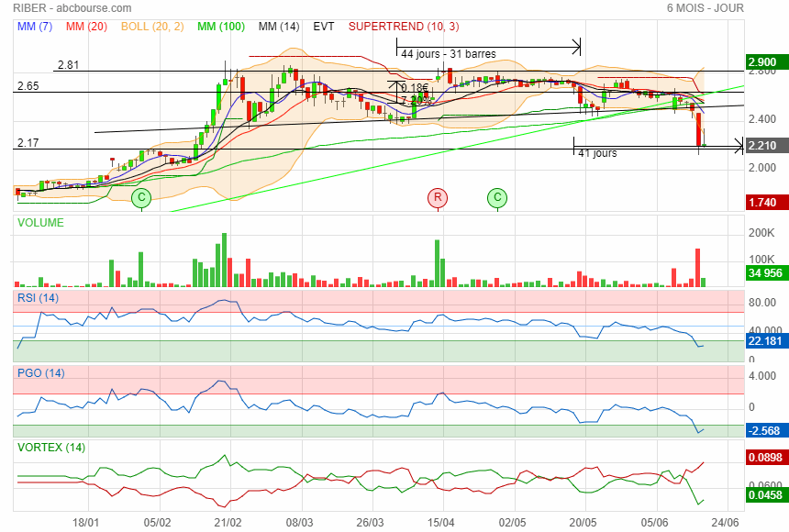Click the 05/02 date axis label
This screenshot has width=789, height=532.
[x=158, y=523]
